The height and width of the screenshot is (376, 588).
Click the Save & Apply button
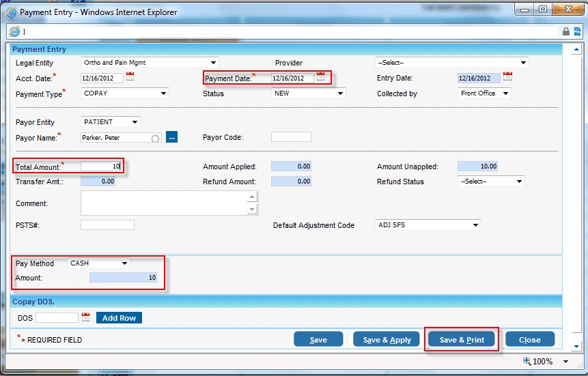click(386, 340)
